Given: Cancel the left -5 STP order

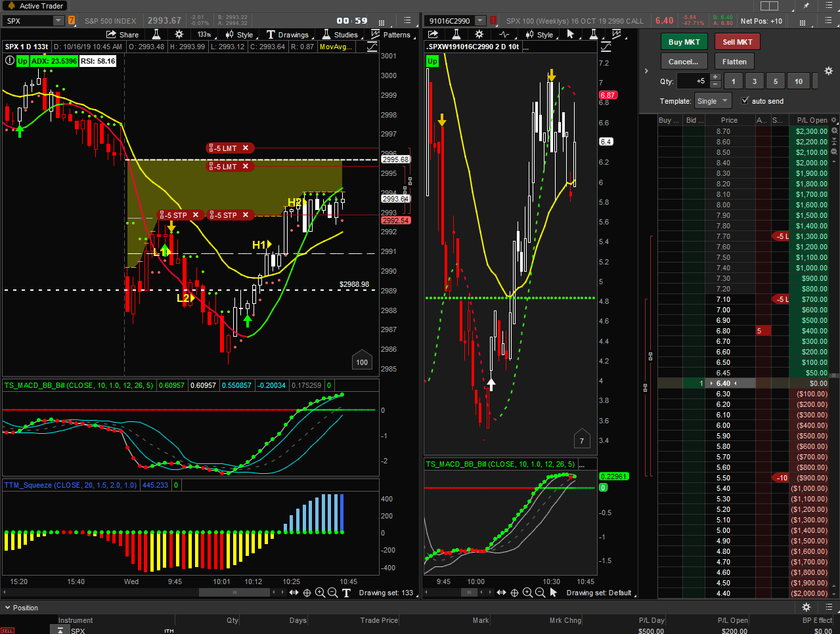Looking at the screenshot, I should pos(196,215).
